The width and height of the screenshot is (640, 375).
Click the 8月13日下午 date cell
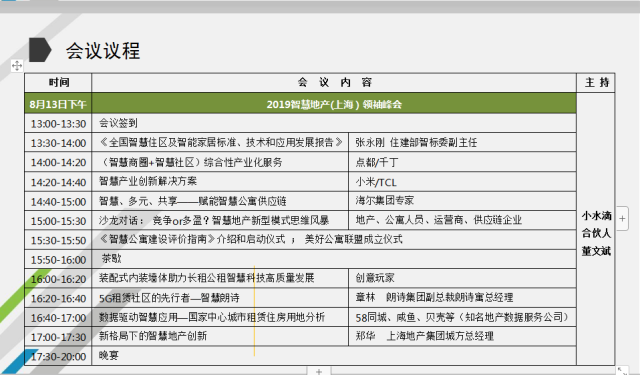coord(58,104)
